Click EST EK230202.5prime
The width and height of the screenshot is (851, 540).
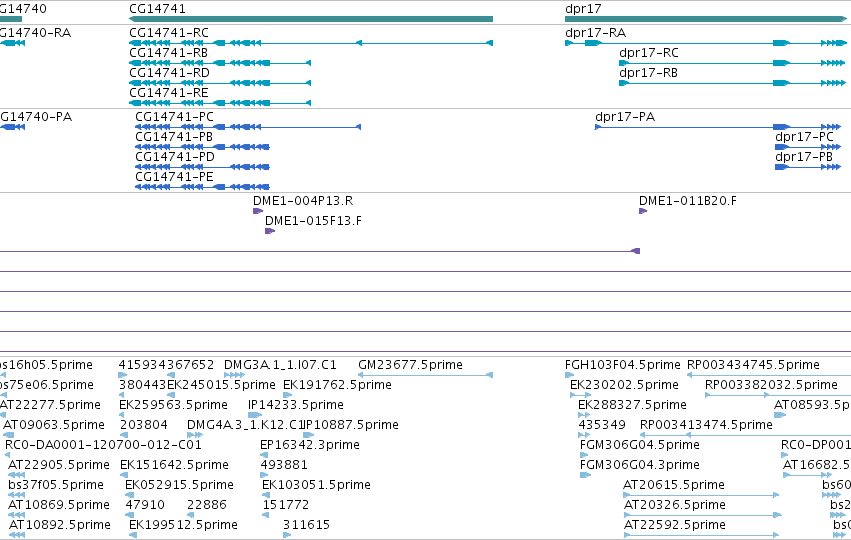point(624,385)
